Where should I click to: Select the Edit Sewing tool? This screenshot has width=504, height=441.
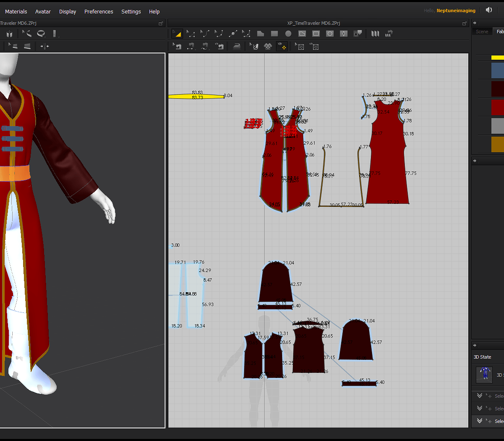point(177,46)
